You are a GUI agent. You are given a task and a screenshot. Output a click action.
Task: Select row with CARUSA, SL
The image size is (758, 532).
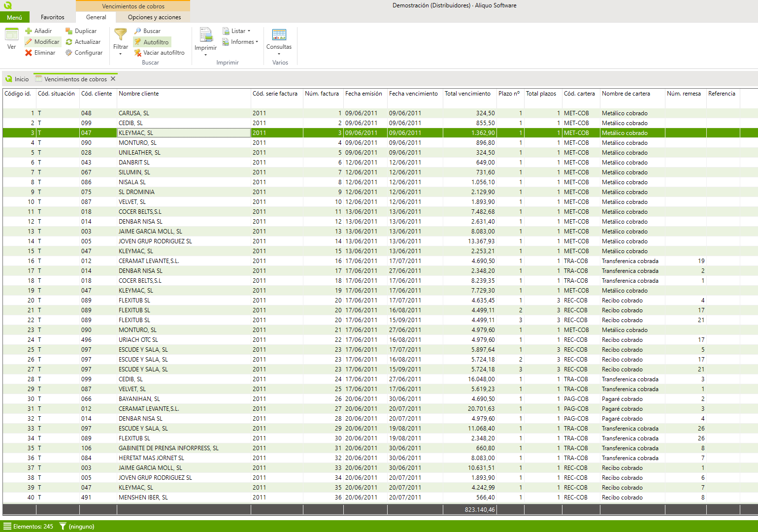(x=380, y=113)
